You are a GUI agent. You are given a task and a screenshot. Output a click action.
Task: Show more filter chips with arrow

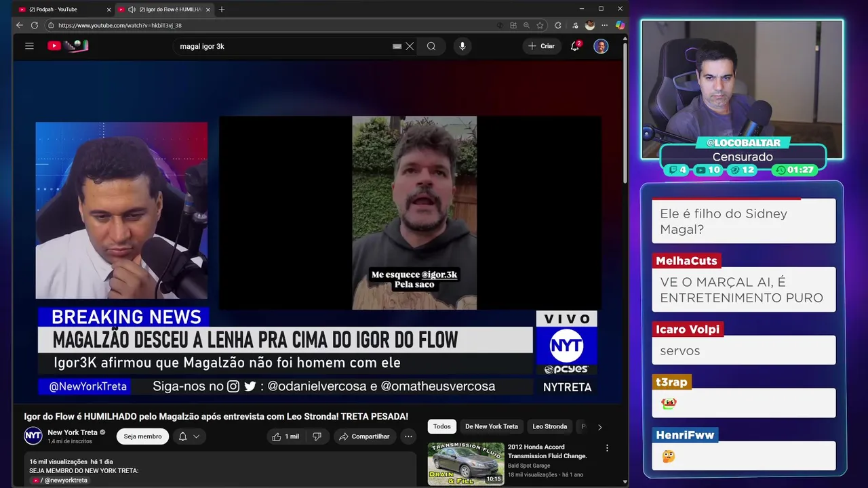pos(599,427)
